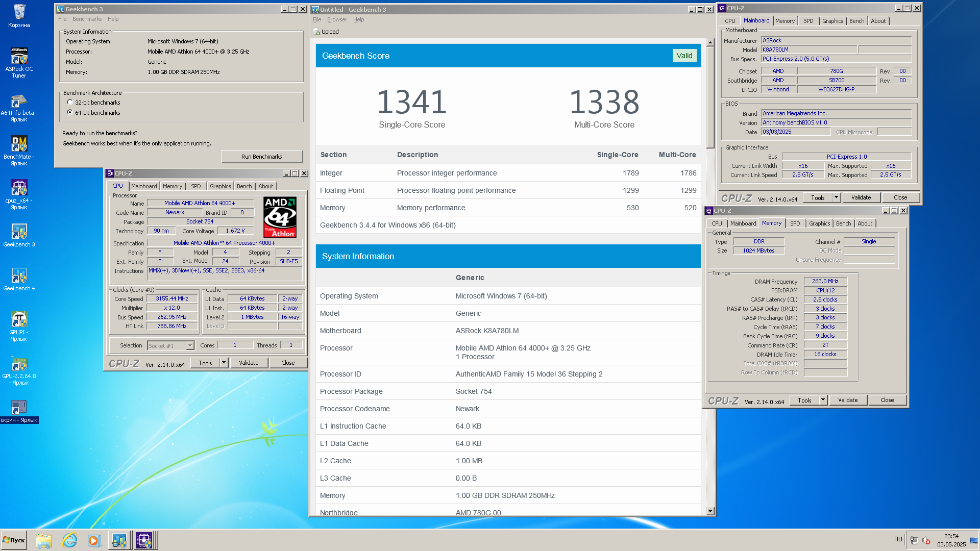The image size is (980, 551).
Task: Expand Tools dropdown arrow in CPU tab window
Action: pos(224,363)
